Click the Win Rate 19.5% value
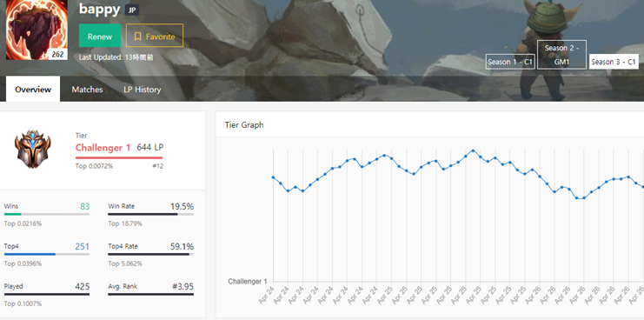Image resolution: width=644 pixels, height=320 pixels. pos(182,206)
